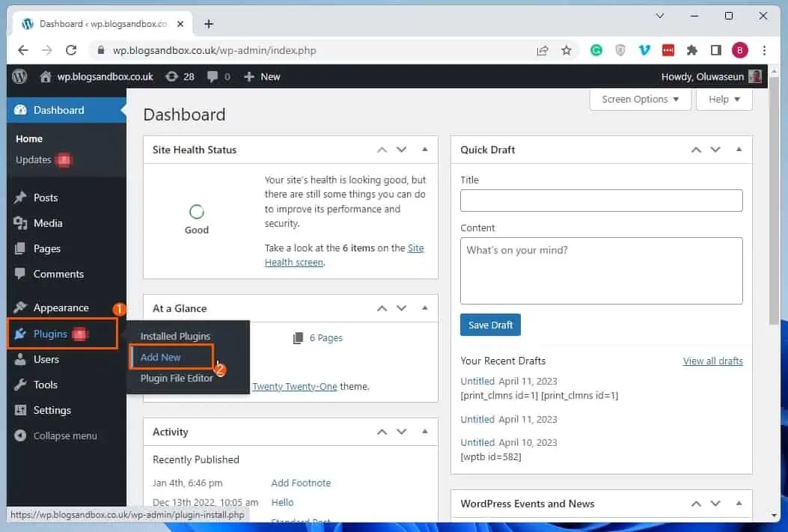Image resolution: width=788 pixels, height=532 pixels.
Task: Click the browser address bar URL
Action: point(215,50)
